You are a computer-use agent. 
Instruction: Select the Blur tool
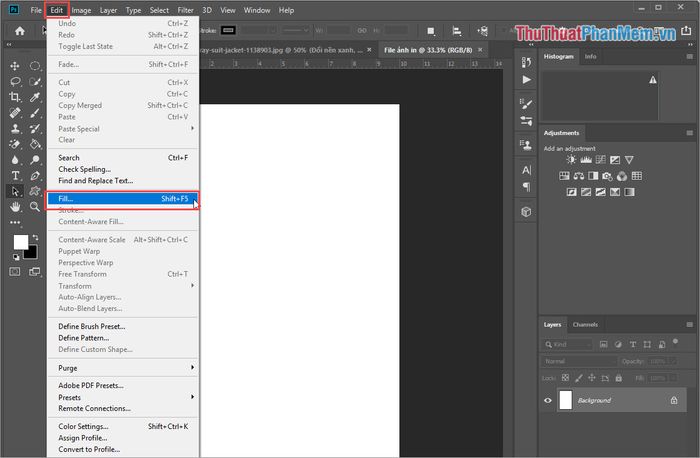tap(15, 160)
